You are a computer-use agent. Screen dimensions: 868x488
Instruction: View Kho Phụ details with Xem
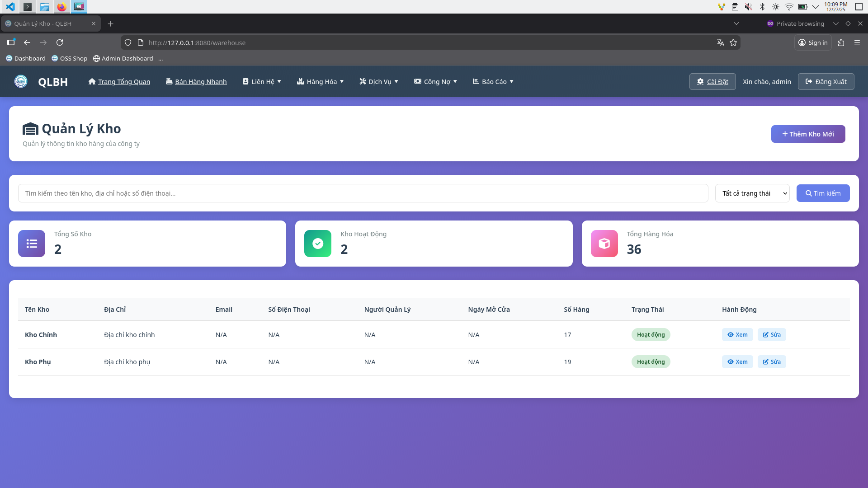pyautogui.click(x=737, y=362)
